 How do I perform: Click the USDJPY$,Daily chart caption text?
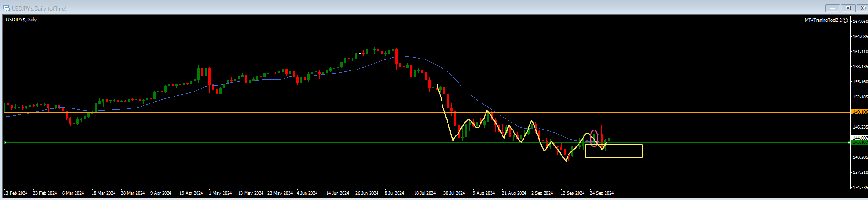coord(21,20)
